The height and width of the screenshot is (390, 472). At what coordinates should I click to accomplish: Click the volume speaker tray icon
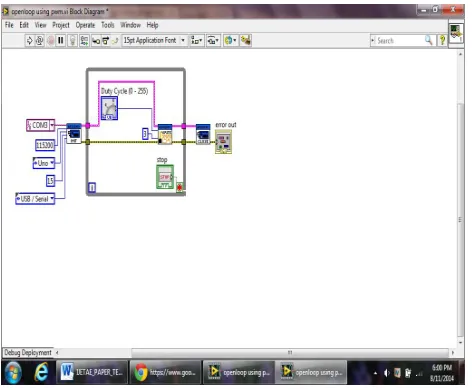click(x=386, y=373)
